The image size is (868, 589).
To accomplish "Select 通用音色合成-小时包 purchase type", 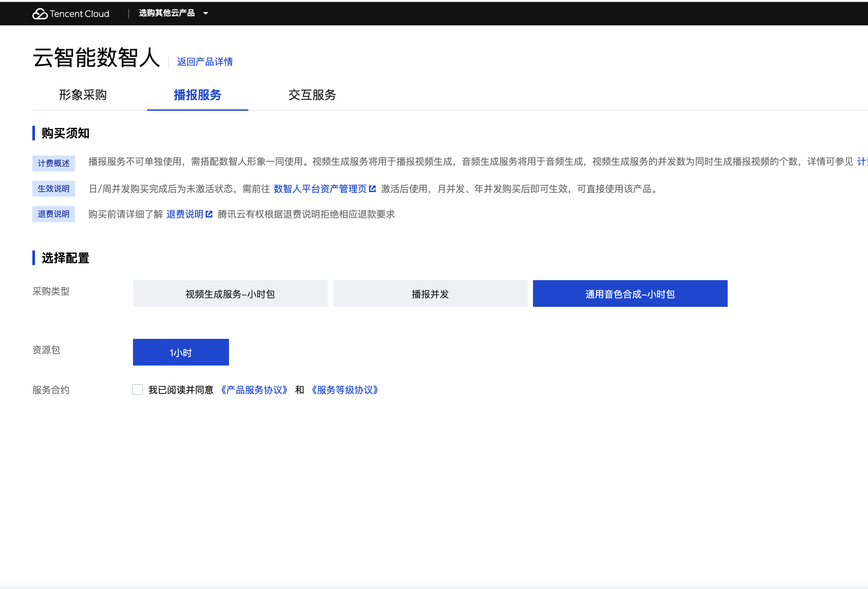I will [x=630, y=294].
